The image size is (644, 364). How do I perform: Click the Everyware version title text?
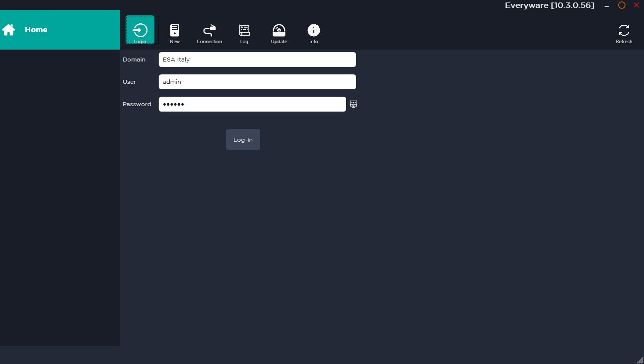(549, 5)
